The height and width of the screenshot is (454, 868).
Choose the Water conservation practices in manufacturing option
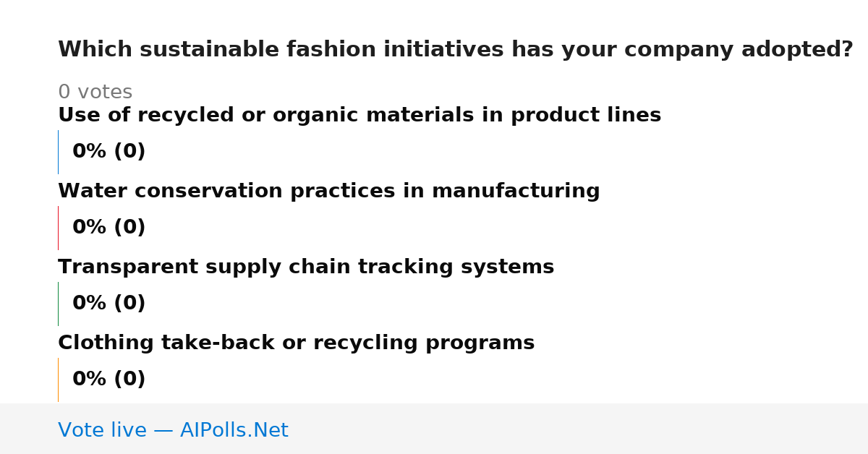(x=329, y=191)
